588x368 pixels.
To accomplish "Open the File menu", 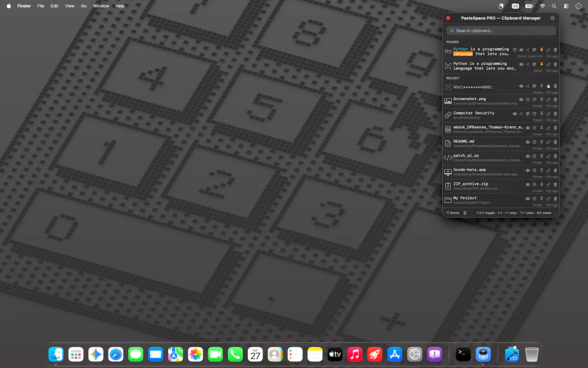I will coord(41,6).
